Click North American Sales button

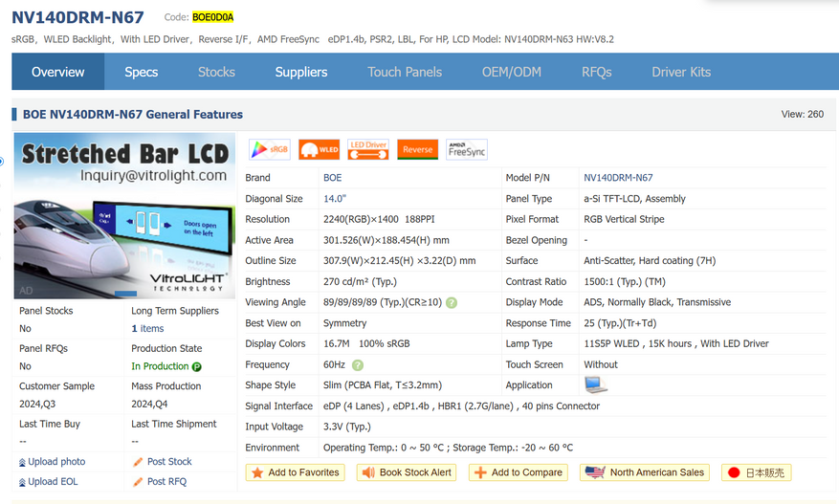point(645,472)
